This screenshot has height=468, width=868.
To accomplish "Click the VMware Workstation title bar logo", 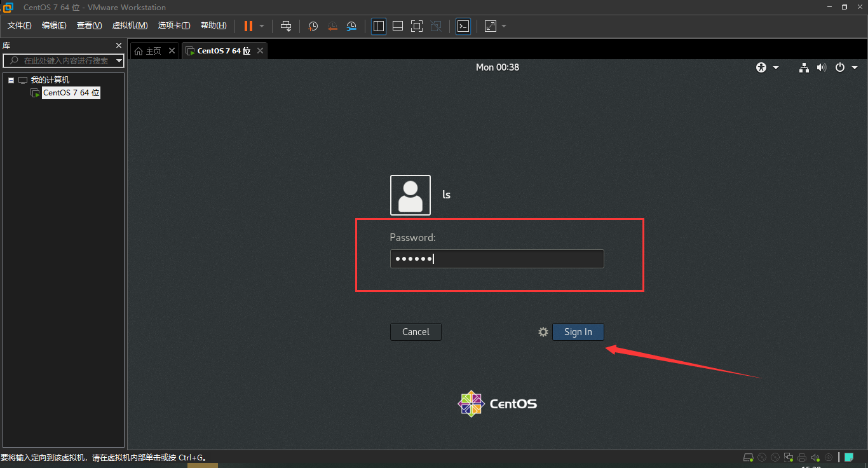I will 8,7.
